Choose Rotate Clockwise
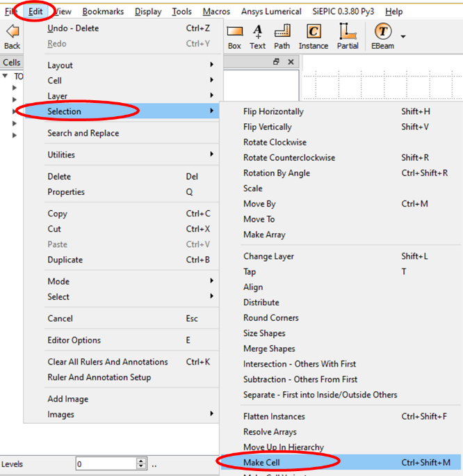Image resolution: width=463 pixels, height=476 pixels. [x=341, y=143]
